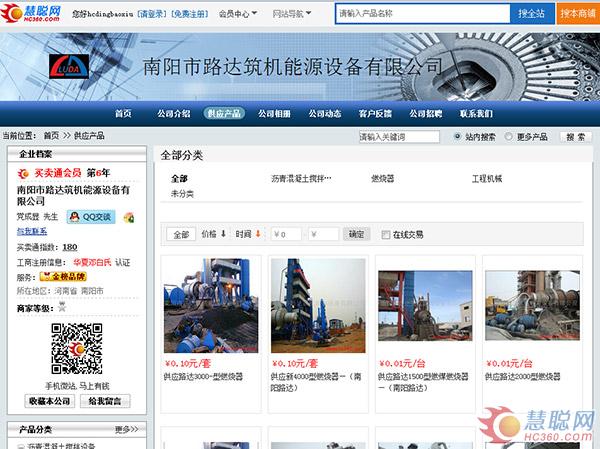Screen dimensions: 600x449
Task: Click the 供应新4000型燃烧器 title
Action: pos(316,382)
